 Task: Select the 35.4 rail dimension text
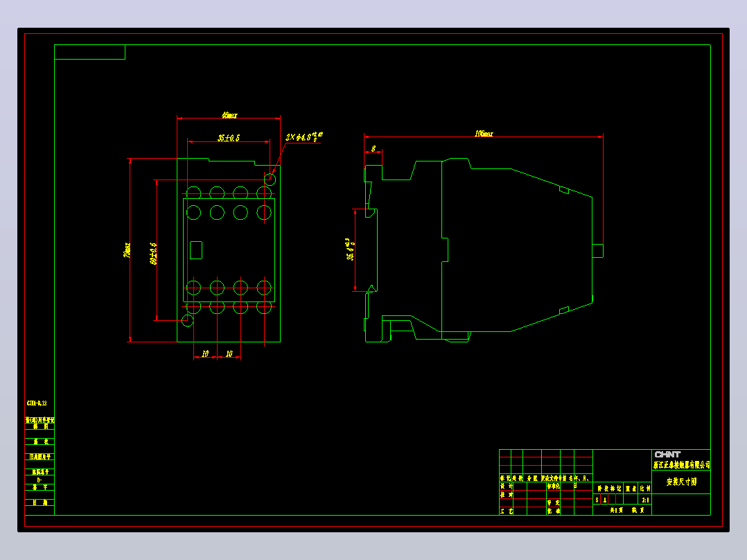(x=350, y=250)
